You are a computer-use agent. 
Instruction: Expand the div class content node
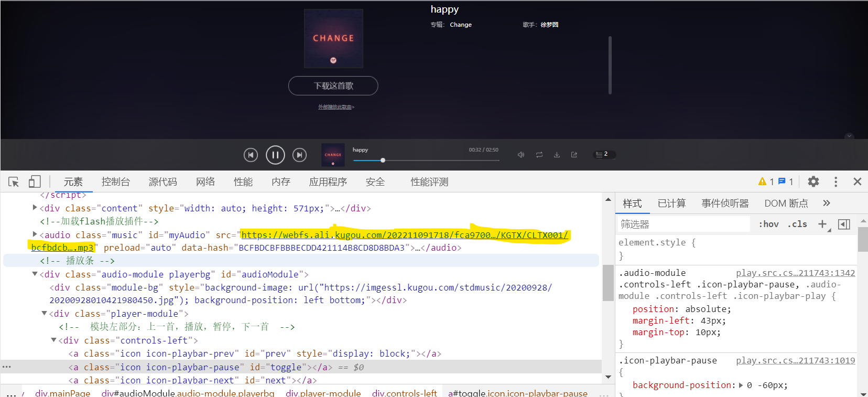coord(35,208)
